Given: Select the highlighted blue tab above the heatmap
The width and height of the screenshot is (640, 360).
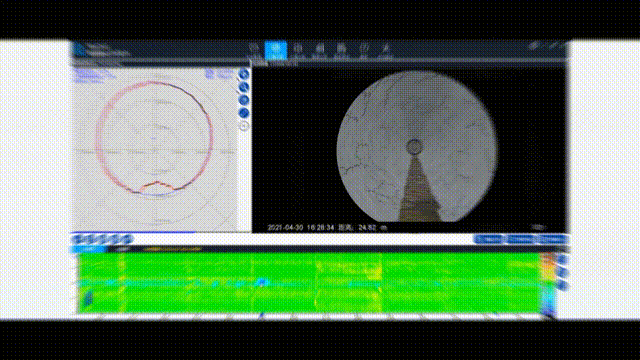Looking at the screenshot, I should point(89,249).
